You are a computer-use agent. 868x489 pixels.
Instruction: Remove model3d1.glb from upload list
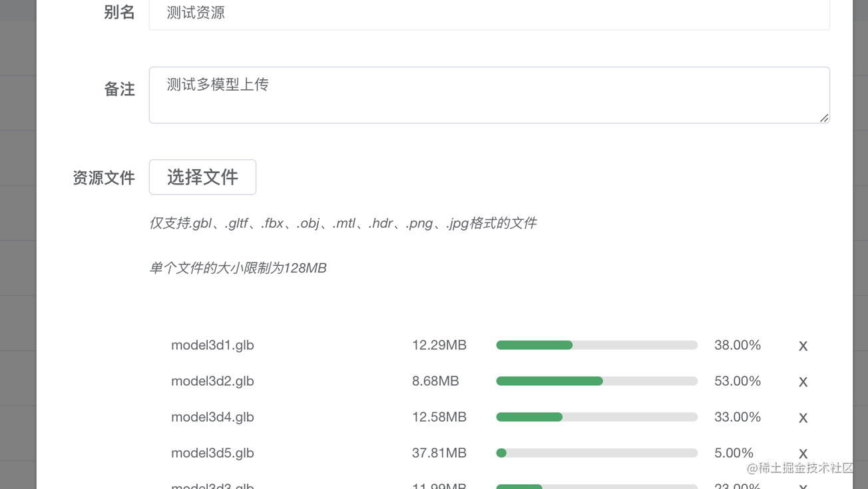[803, 346]
